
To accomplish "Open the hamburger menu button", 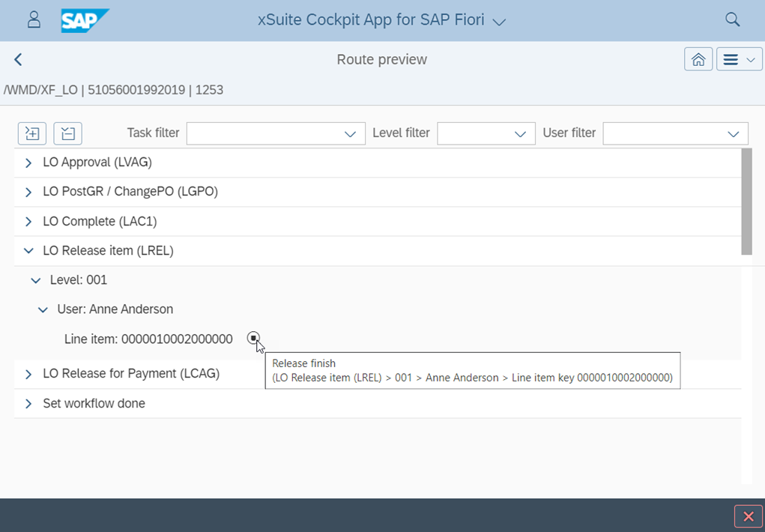I will coord(739,60).
